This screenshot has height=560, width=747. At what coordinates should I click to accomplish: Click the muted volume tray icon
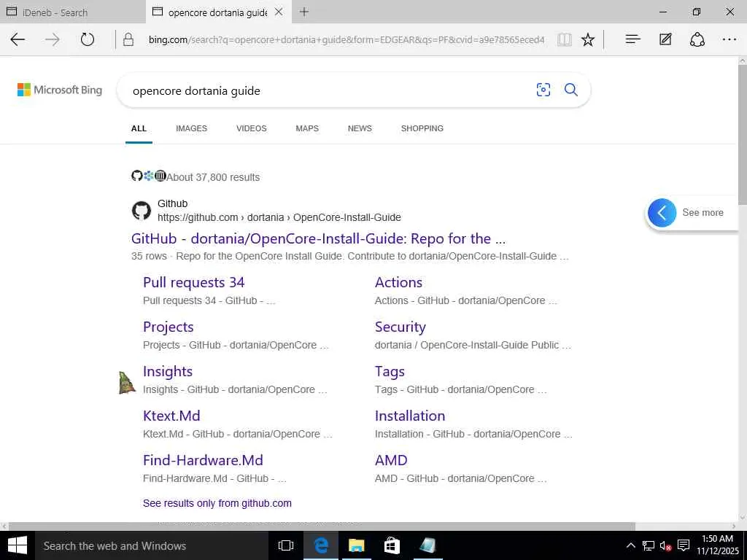point(665,545)
